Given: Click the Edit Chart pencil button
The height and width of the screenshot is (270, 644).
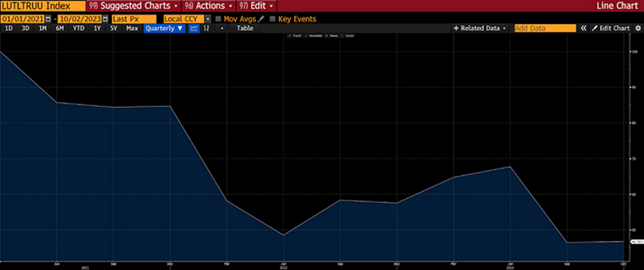Looking at the screenshot, I should (x=610, y=28).
